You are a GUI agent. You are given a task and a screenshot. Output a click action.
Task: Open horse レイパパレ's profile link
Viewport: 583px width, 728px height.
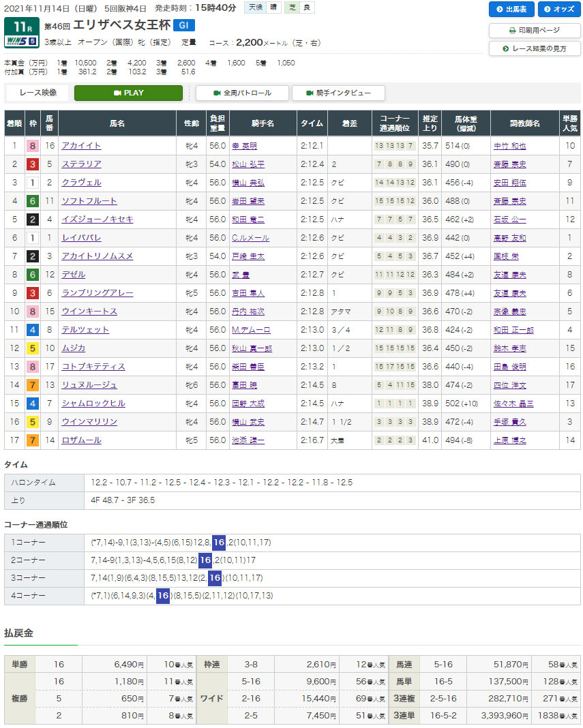pos(81,238)
